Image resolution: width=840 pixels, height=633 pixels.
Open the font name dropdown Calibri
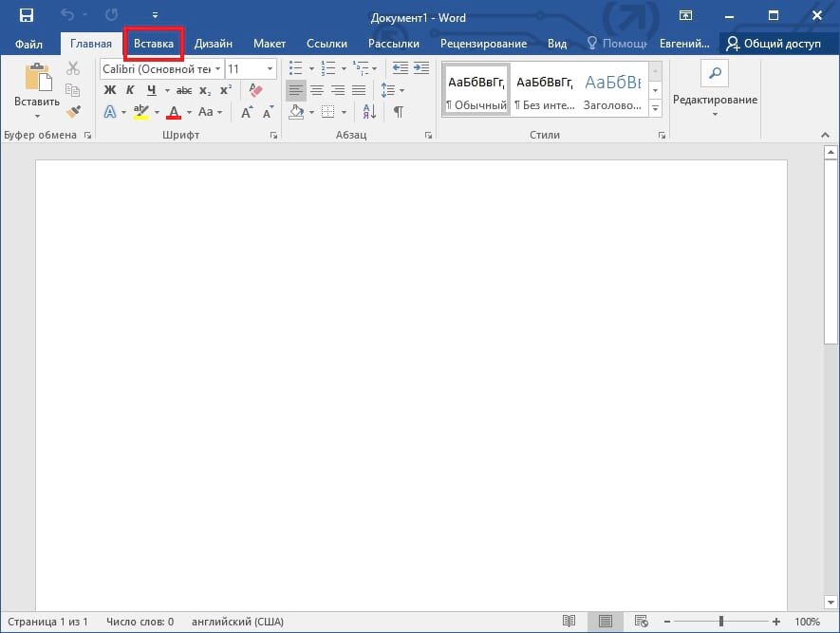[218, 69]
